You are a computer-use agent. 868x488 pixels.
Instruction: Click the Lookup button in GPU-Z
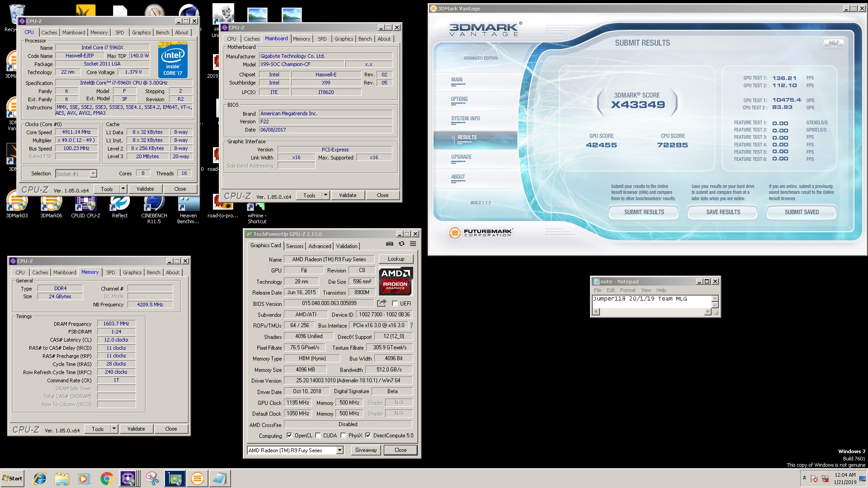pos(396,259)
